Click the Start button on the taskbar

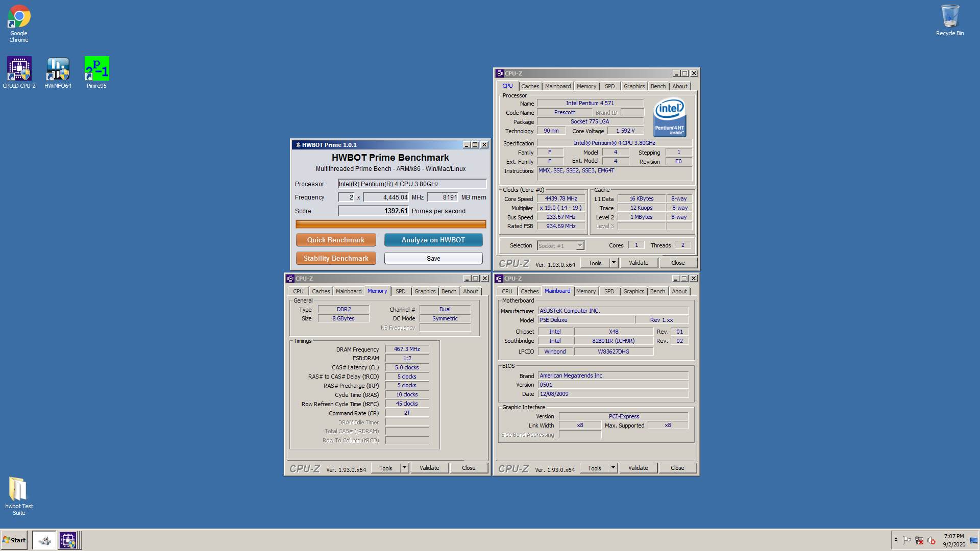click(14, 540)
